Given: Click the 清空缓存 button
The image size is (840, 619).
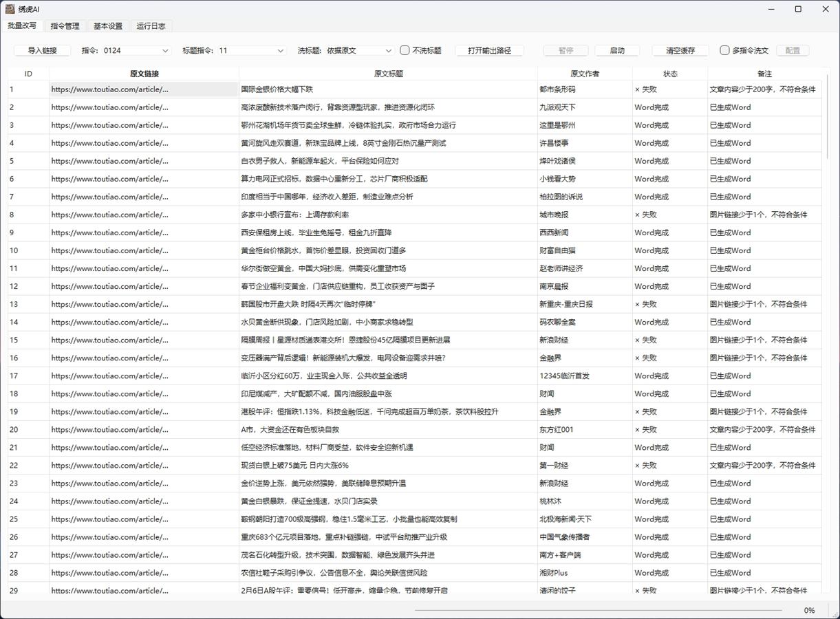Looking at the screenshot, I should pyautogui.click(x=680, y=50).
